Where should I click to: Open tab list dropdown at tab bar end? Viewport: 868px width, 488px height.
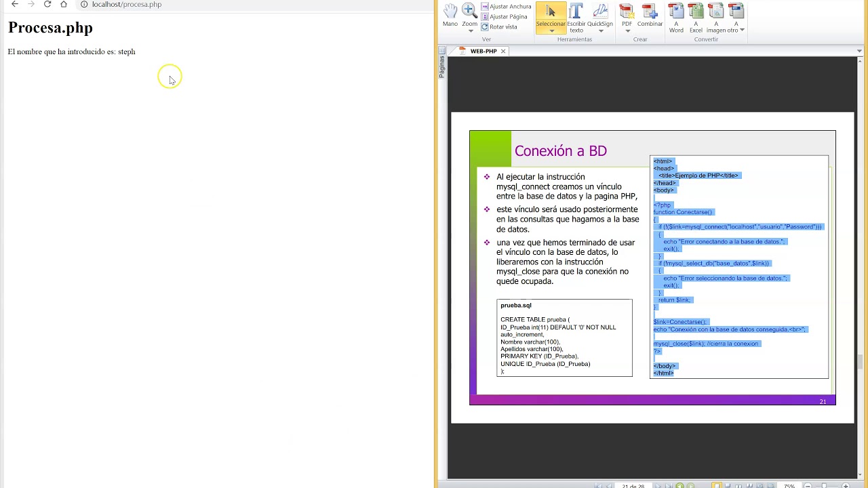859,52
